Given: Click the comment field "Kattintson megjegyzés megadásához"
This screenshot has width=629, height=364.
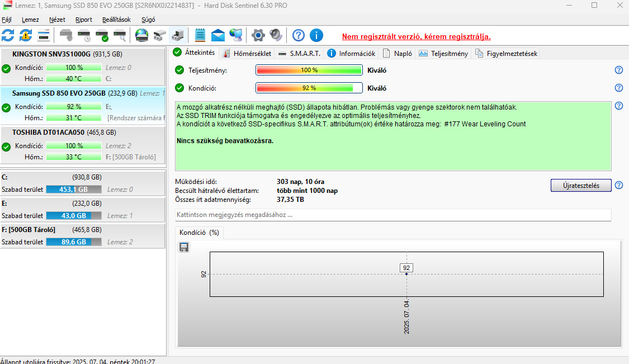Looking at the screenshot, I should click(393, 215).
